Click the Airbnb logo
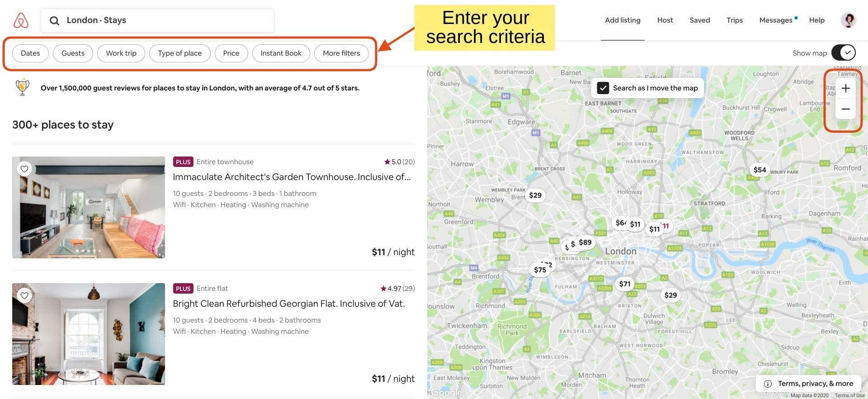The width and height of the screenshot is (868, 399). 20,20
